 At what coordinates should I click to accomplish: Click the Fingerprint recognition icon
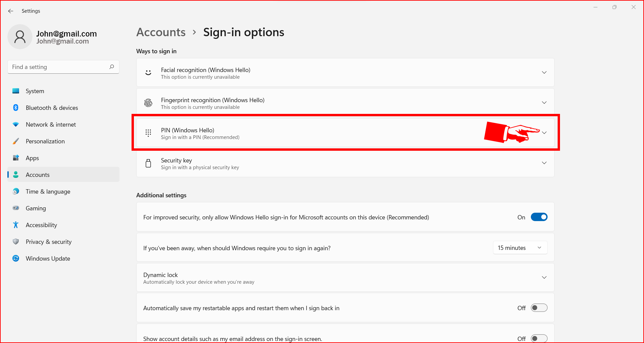(148, 102)
